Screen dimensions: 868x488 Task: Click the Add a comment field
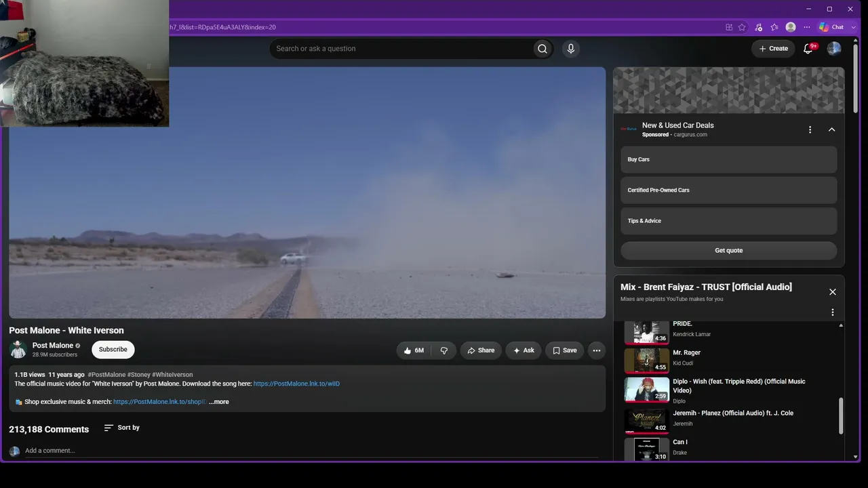(x=312, y=451)
